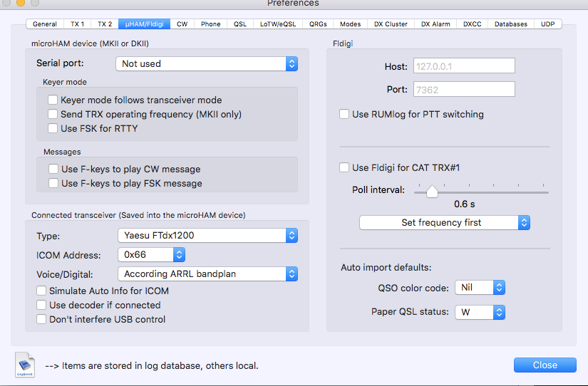Screen dimensions: 588x386
Task: Click the Fldigi Port input field
Action: click(463, 90)
